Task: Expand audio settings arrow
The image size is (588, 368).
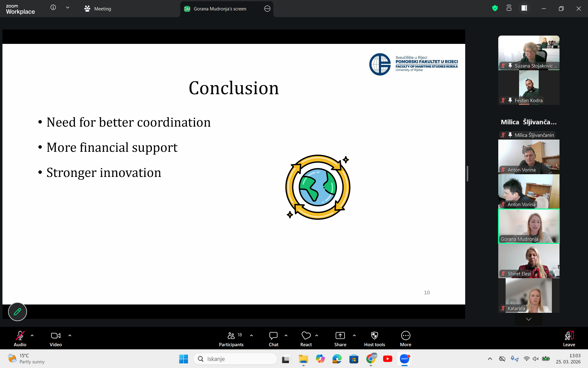Action: click(x=32, y=335)
